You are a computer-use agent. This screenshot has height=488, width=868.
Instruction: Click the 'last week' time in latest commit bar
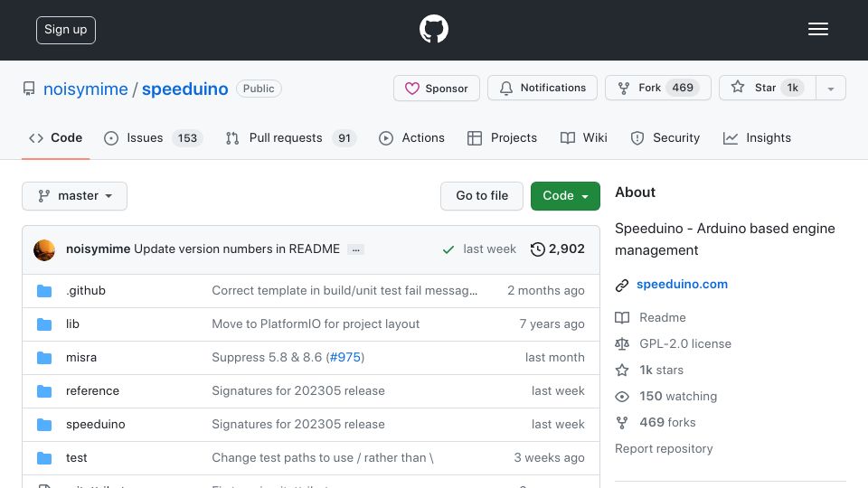point(489,249)
